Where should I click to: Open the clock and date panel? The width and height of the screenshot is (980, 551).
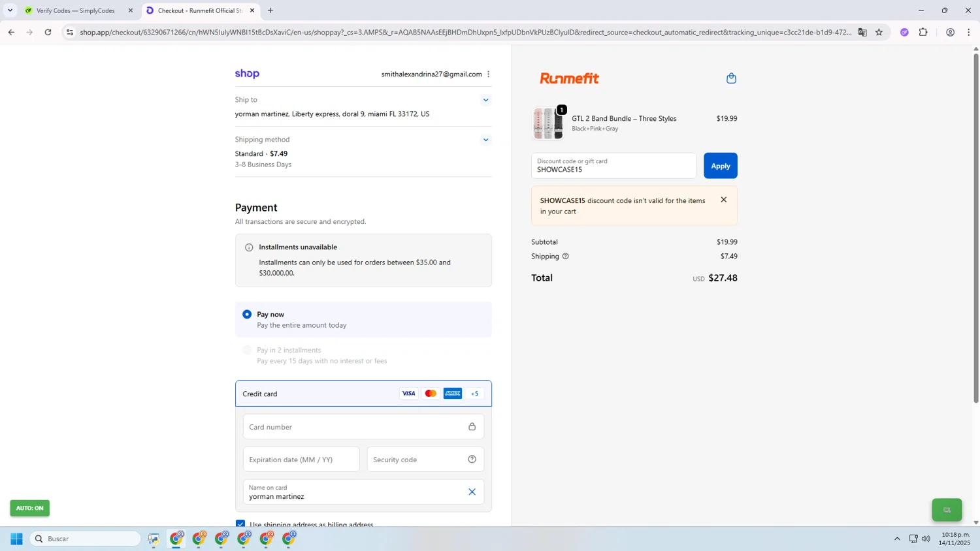coord(955,539)
